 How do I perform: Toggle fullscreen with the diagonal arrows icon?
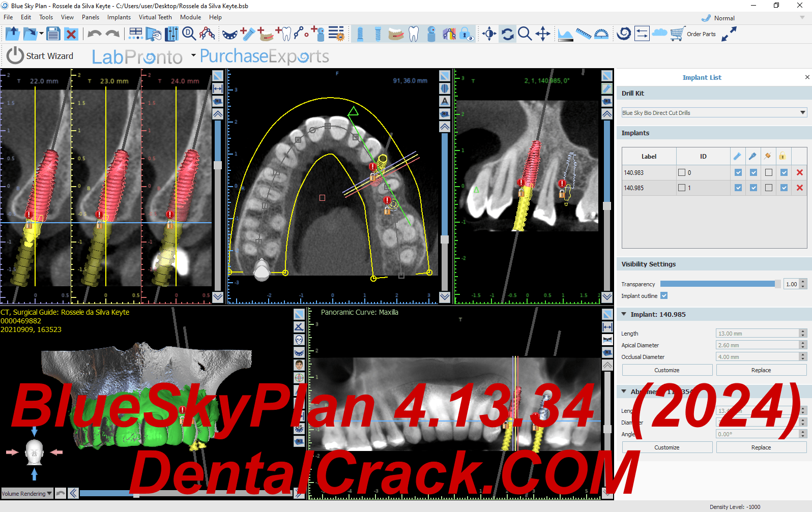pos(729,34)
